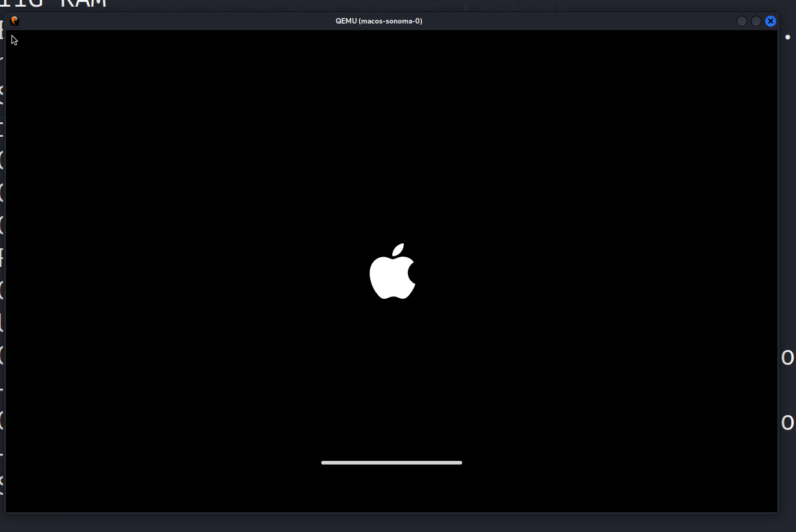Minimize the QEMU window
The width and height of the screenshot is (796, 532).
tap(742, 21)
